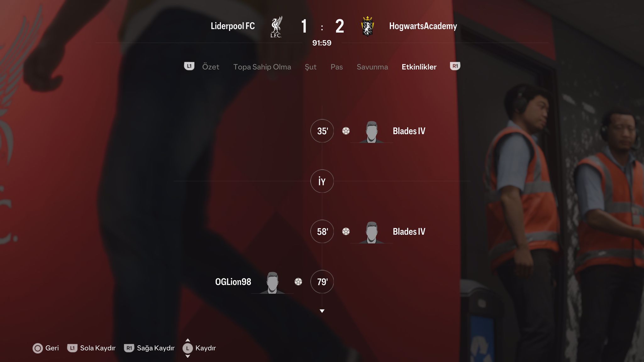
Task: Click OGLion98 player avatar
Action: 272,282
